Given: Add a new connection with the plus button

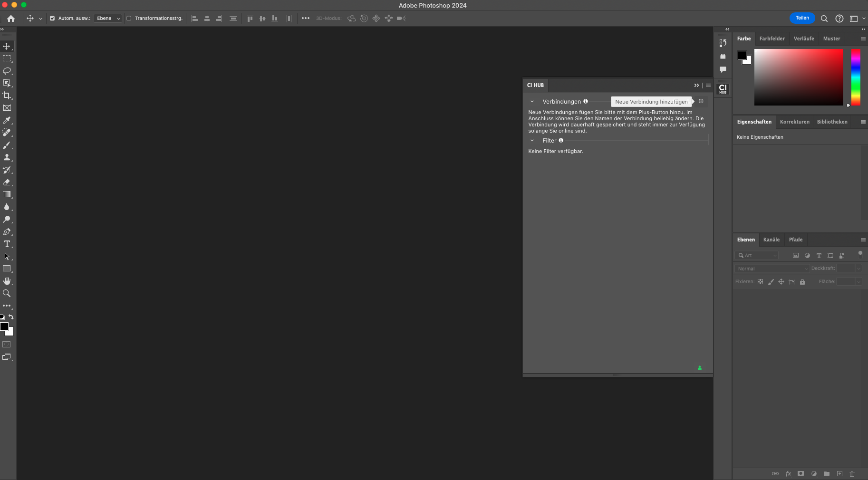Looking at the screenshot, I should pyautogui.click(x=701, y=101).
